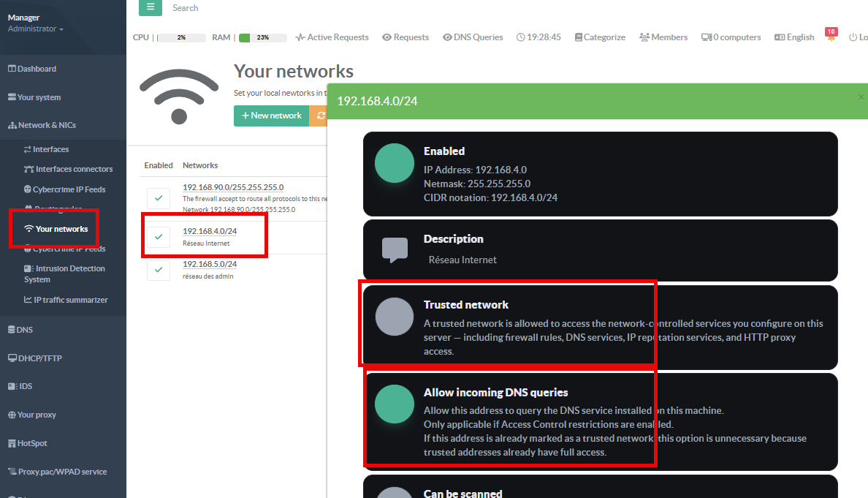Open the 192.168.90.0/255.255.255.0 network link
868x498 pixels.
[232, 187]
